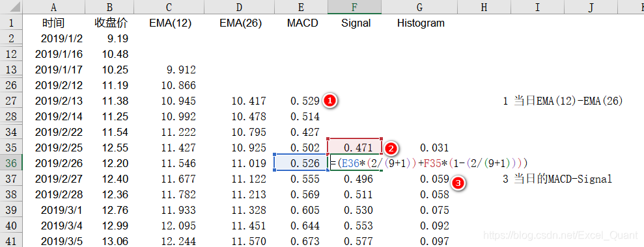
Task: Select column E header
Action: 301,7
